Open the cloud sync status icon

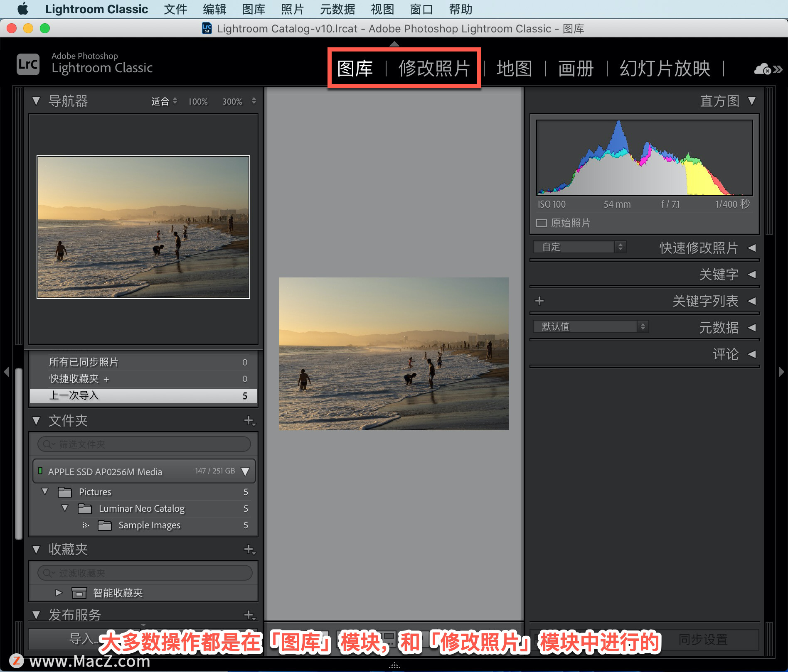pos(763,69)
